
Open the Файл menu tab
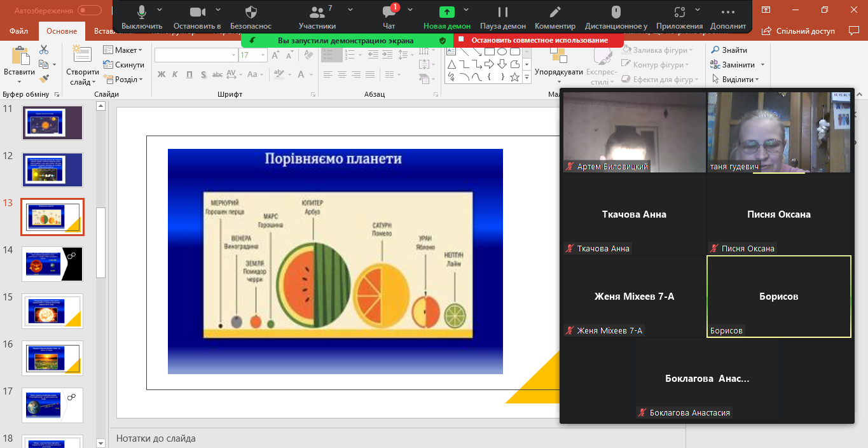coord(19,31)
